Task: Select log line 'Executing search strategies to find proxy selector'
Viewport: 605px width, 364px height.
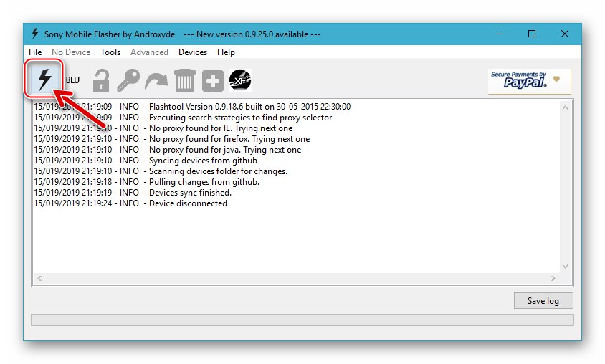Action: point(183,118)
